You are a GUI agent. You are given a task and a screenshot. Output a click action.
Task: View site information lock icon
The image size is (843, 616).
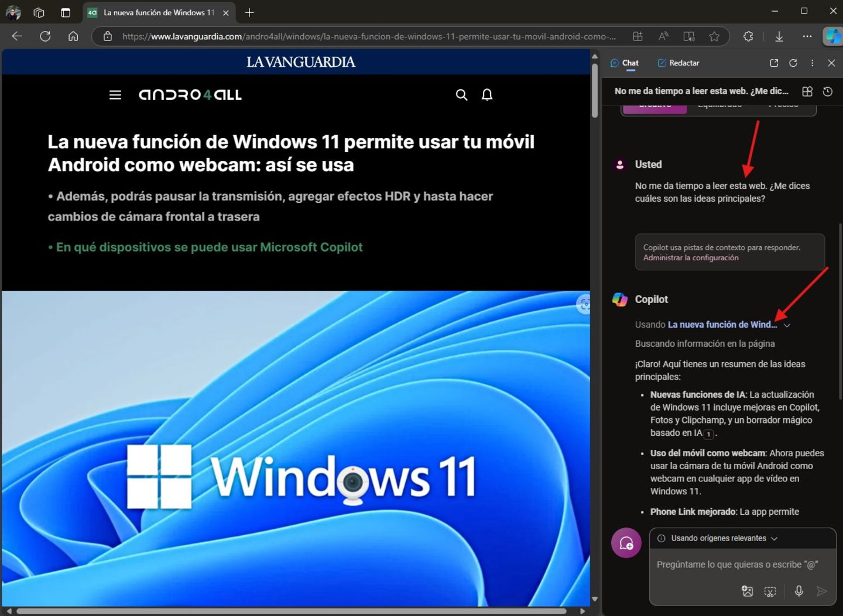click(x=107, y=36)
